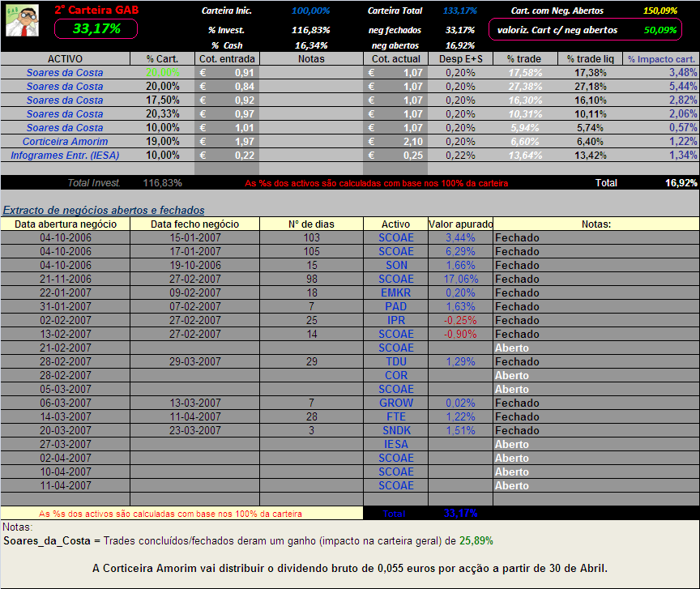The image size is (700, 589).
Task: Select the 'Cot. actual' column header
Action: [x=395, y=59]
